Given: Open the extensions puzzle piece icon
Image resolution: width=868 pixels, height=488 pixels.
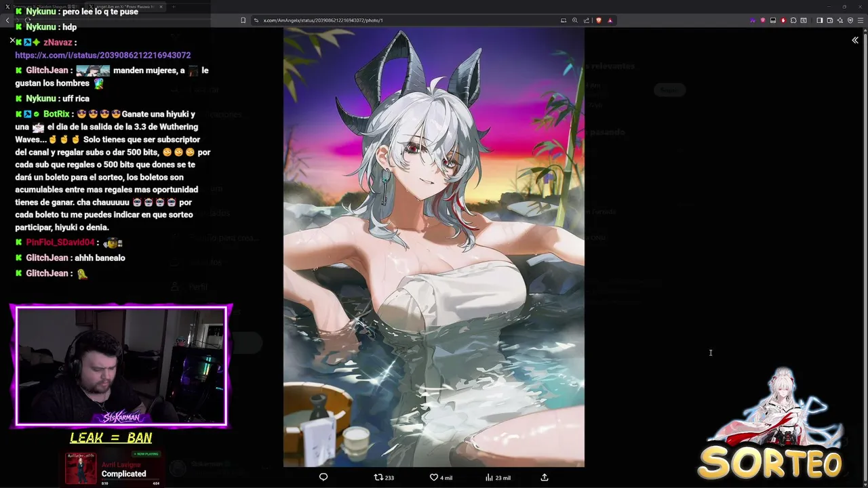Looking at the screenshot, I should pyautogui.click(x=793, y=20).
